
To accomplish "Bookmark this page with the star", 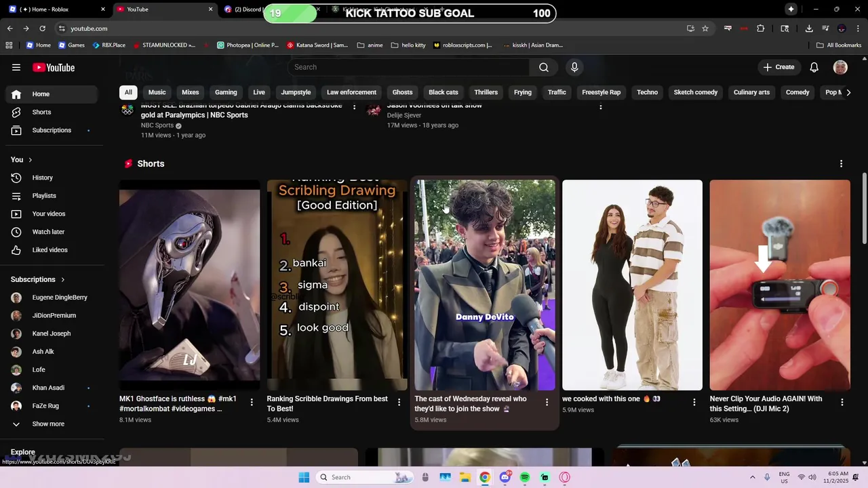I will [705, 28].
